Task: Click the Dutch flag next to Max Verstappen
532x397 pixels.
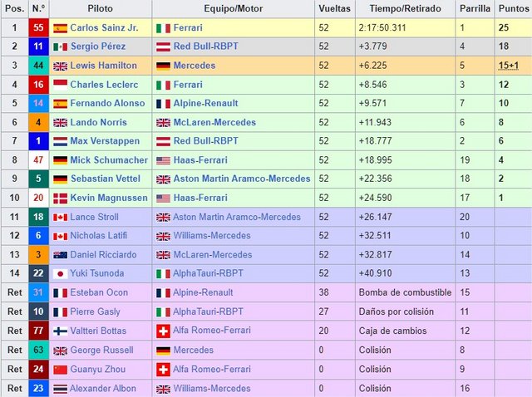Action: tap(61, 141)
